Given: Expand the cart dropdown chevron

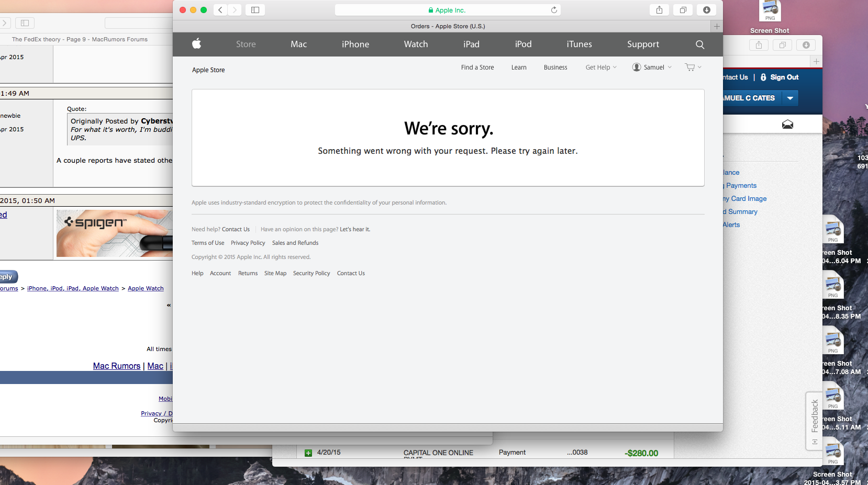Looking at the screenshot, I should click(699, 67).
